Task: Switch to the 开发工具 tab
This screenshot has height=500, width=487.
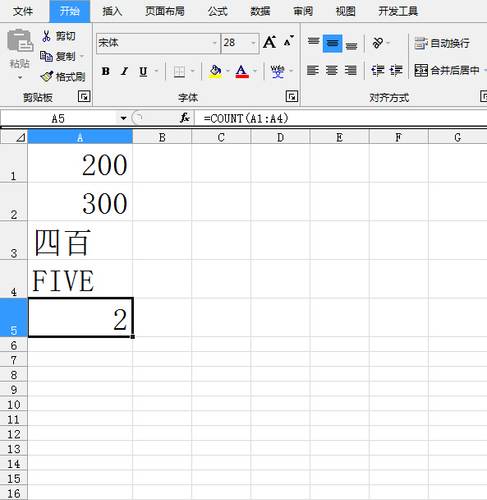Action: click(x=398, y=11)
